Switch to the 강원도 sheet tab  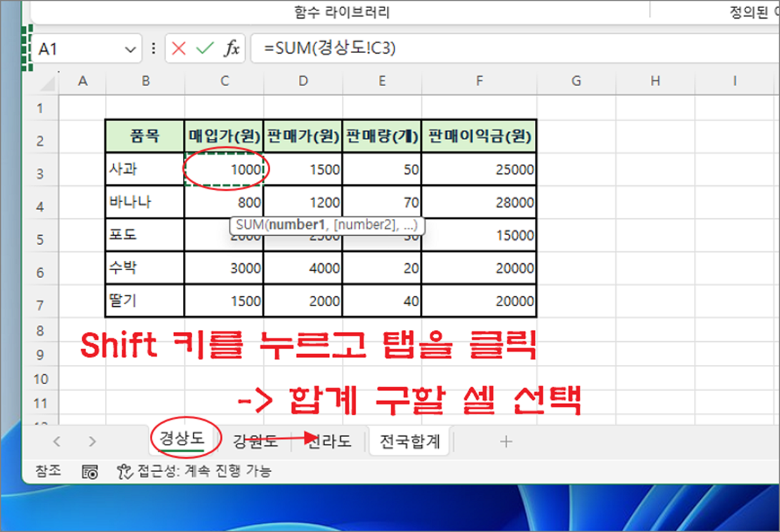[x=255, y=442]
